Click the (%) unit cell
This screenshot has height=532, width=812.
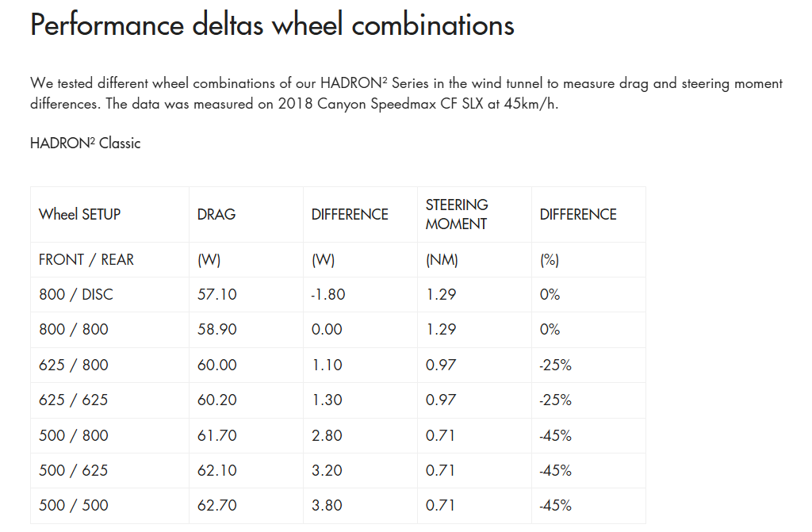(550, 259)
